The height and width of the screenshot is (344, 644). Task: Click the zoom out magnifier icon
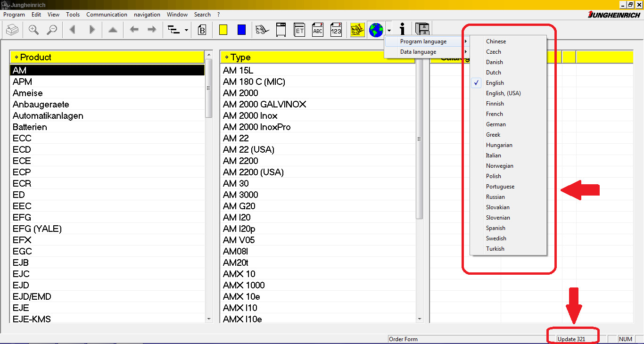(x=52, y=30)
